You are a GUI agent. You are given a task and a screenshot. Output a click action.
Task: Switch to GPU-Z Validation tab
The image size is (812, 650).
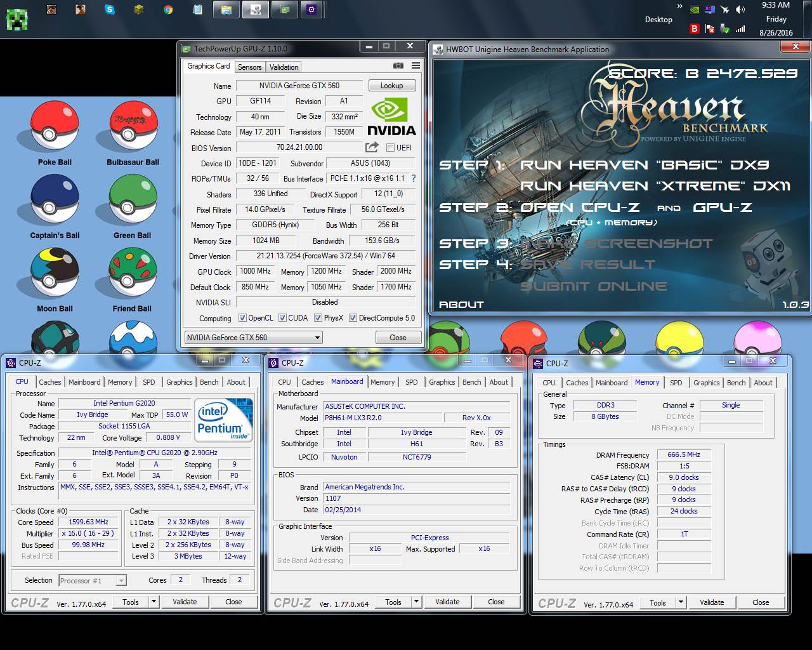click(x=284, y=67)
